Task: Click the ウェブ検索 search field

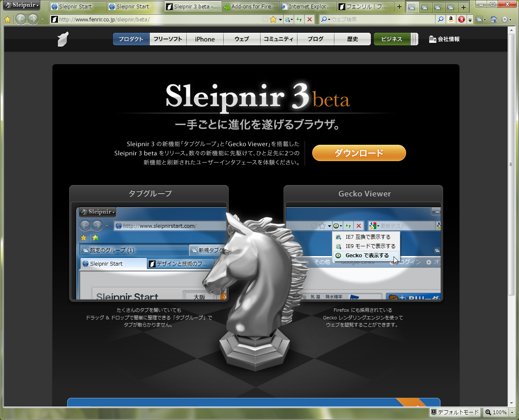Action: coord(383,19)
